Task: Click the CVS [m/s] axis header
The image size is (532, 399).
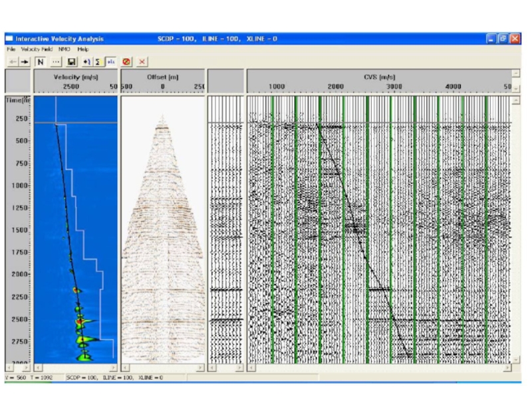Action: pyautogui.click(x=379, y=77)
